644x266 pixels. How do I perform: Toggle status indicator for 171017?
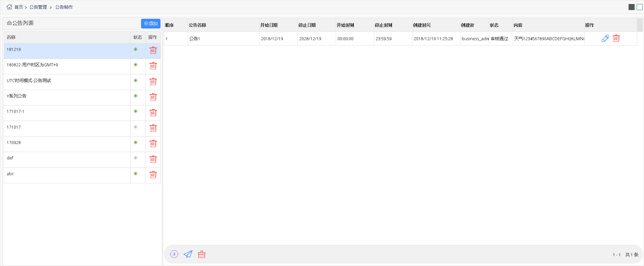click(136, 127)
